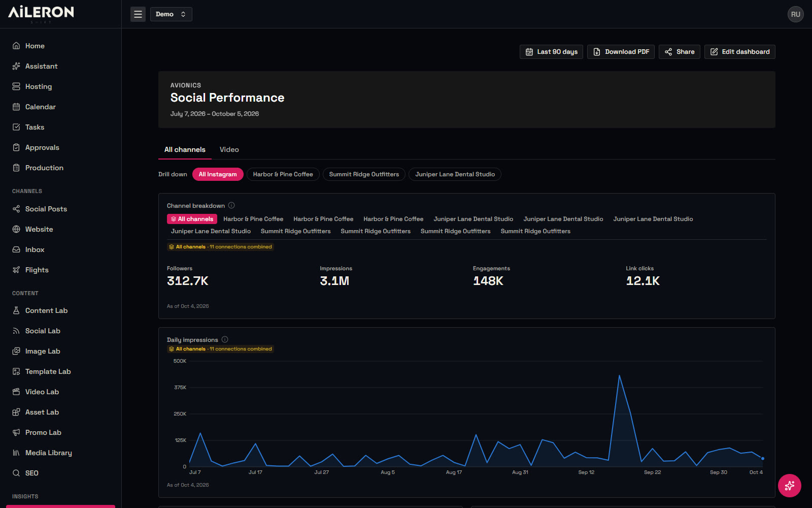Show Channel breakdown info tooltip icon
This screenshot has width=812, height=508.
pyautogui.click(x=231, y=205)
